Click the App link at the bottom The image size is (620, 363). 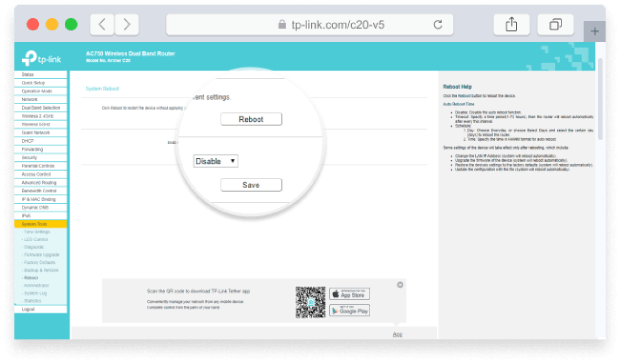(397, 335)
